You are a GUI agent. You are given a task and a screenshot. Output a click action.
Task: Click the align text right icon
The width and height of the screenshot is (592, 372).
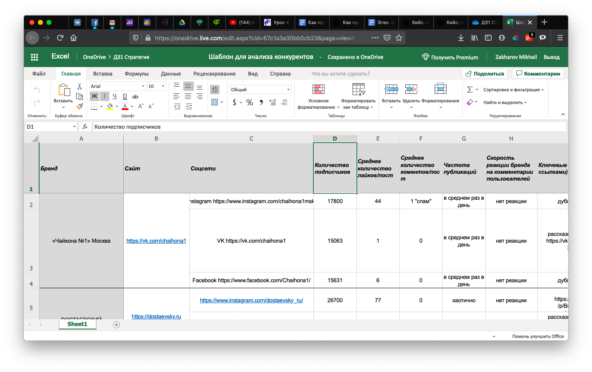[199, 96]
